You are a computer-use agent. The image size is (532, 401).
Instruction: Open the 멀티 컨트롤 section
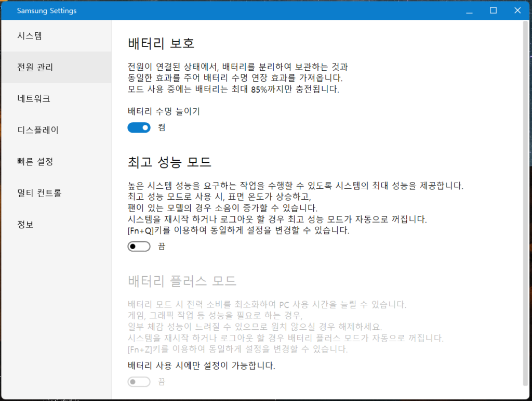click(x=56, y=193)
